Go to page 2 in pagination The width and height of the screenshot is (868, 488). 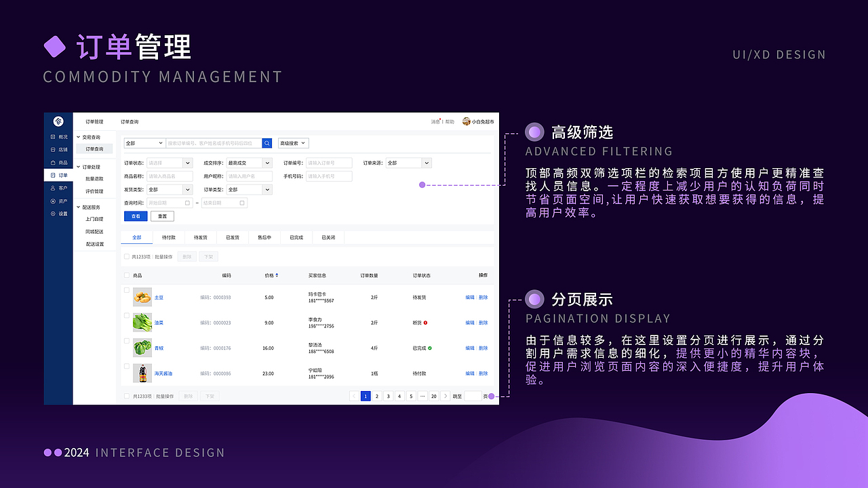click(x=377, y=396)
